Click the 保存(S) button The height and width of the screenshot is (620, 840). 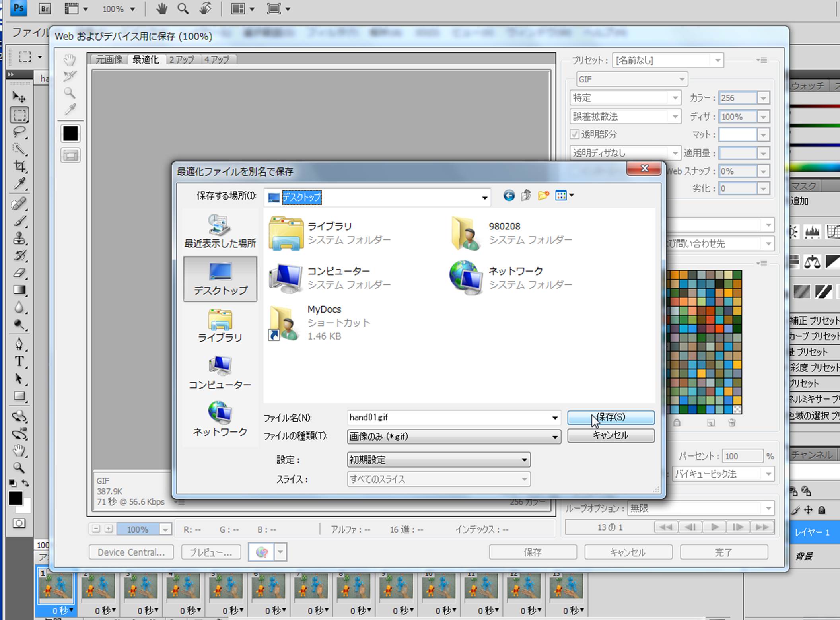(x=611, y=417)
